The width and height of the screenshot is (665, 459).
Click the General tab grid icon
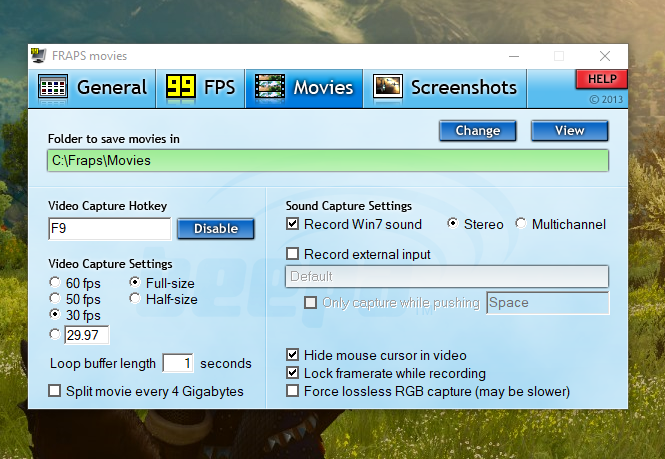click(53, 88)
